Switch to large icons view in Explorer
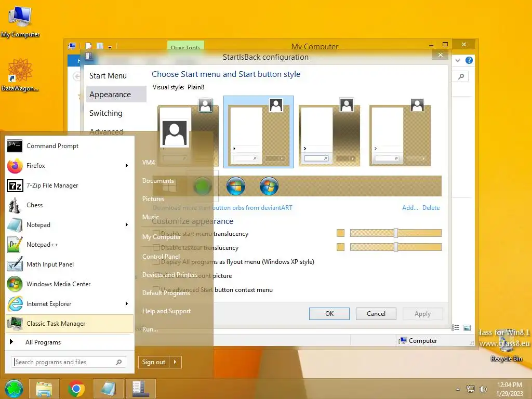 467,327
